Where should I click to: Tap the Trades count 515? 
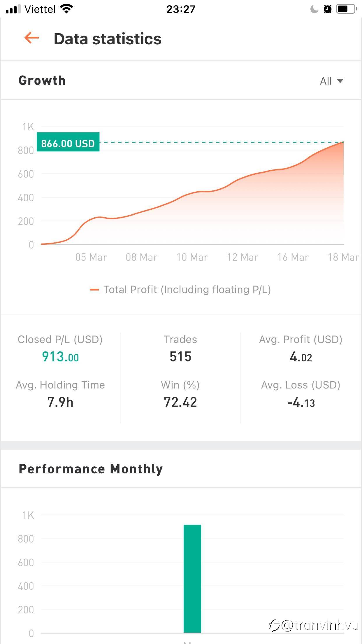click(180, 357)
